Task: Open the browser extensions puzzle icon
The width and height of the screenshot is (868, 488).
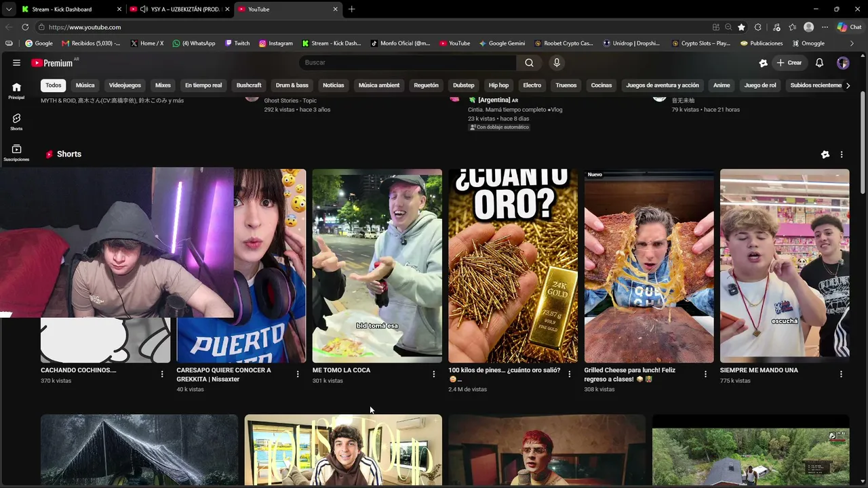Action: tap(757, 27)
